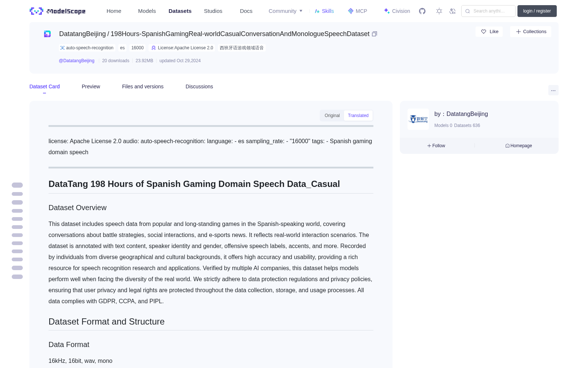Click the 'Dataset Overview' heading
This screenshot has width=588, height=368.
click(78, 208)
